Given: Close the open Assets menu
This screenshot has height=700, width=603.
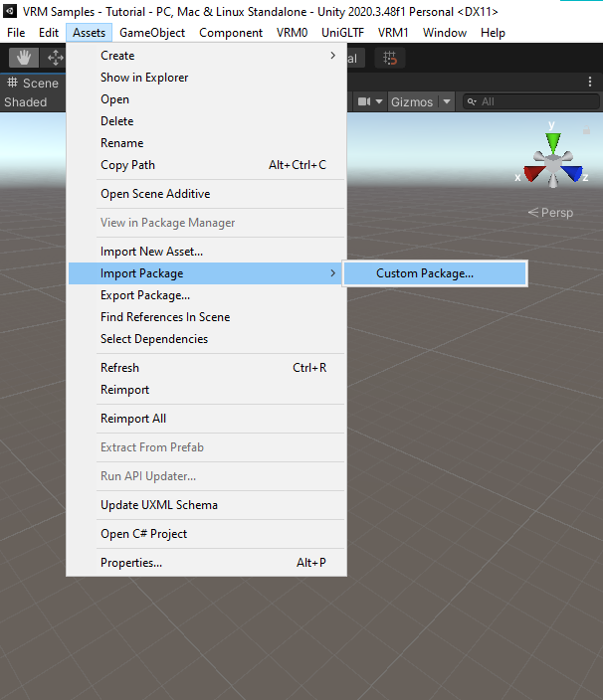Looking at the screenshot, I should pos(89,33).
